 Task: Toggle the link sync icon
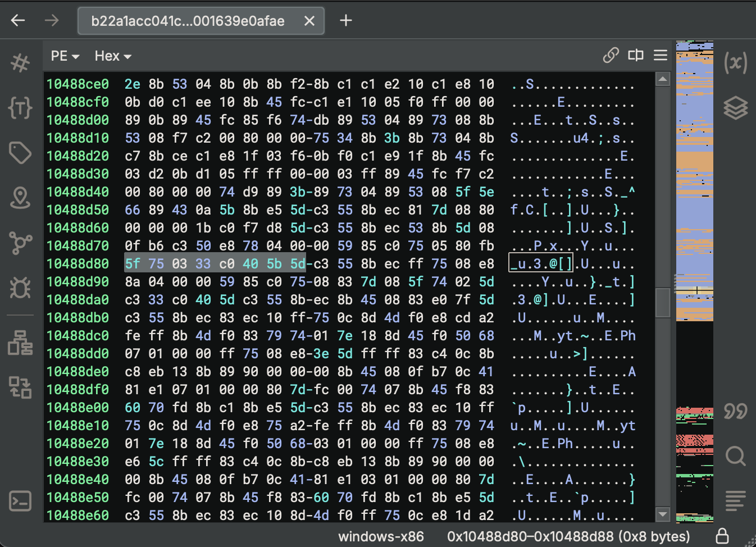611,55
